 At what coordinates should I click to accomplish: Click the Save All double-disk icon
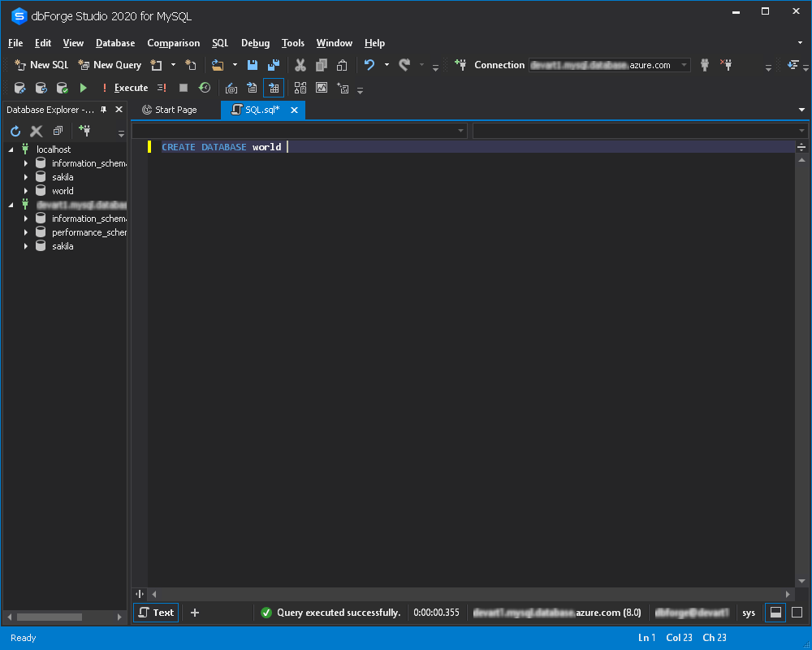click(274, 65)
